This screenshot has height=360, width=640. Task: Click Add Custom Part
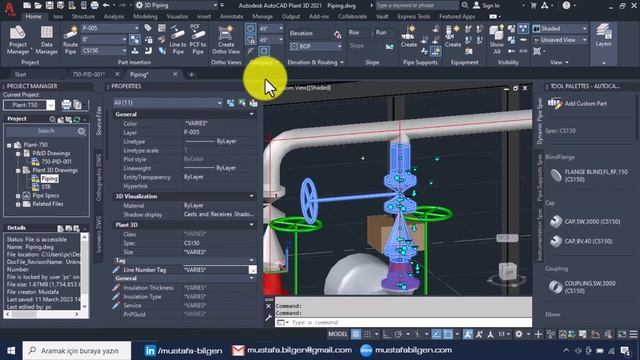pyautogui.click(x=577, y=103)
